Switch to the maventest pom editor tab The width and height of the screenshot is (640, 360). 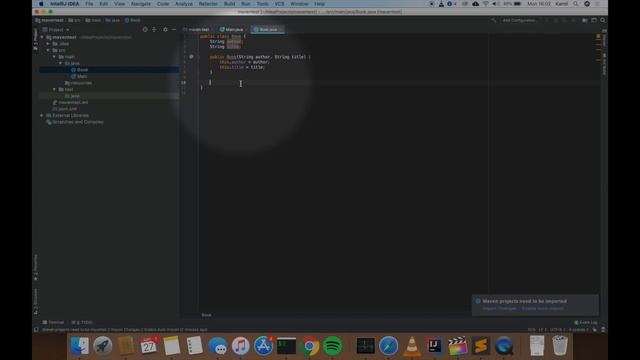point(198,29)
